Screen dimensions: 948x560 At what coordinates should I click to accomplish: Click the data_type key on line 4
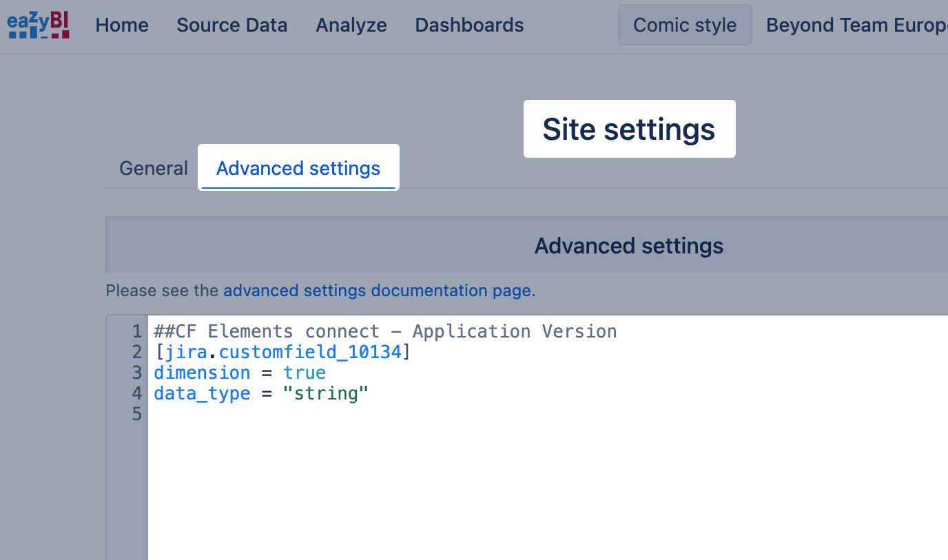(202, 393)
